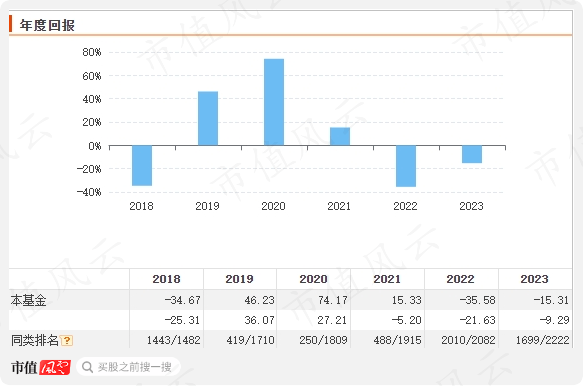The width and height of the screenshot is (583, 386).
Task: Click the 2019 bar in the chart
Action: [x=208, y=118]
